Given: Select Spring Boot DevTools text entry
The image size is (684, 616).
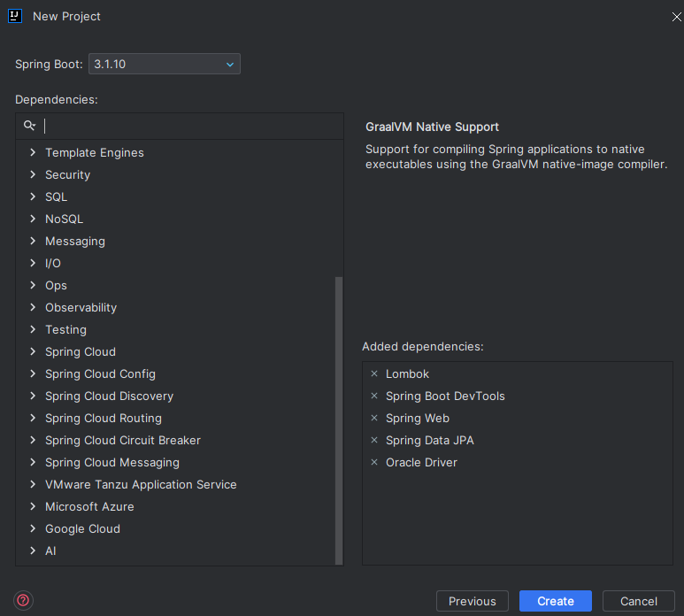Looking at the screenshot, I should [445, 397].
